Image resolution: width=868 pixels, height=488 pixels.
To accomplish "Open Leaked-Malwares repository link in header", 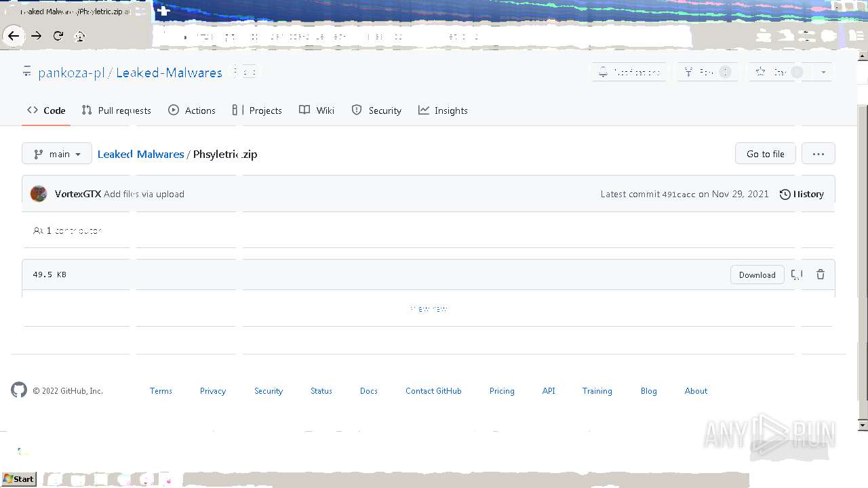I will point(169,73).
